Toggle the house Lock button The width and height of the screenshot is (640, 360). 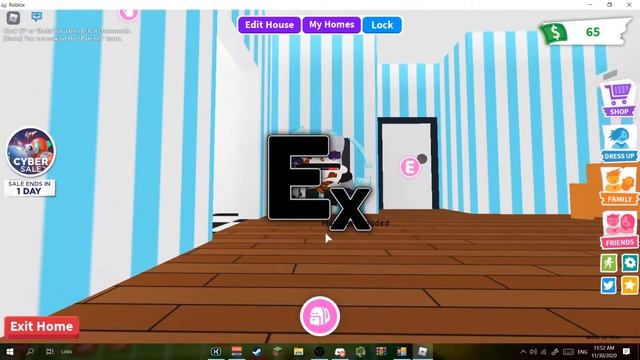coord(382,25)
